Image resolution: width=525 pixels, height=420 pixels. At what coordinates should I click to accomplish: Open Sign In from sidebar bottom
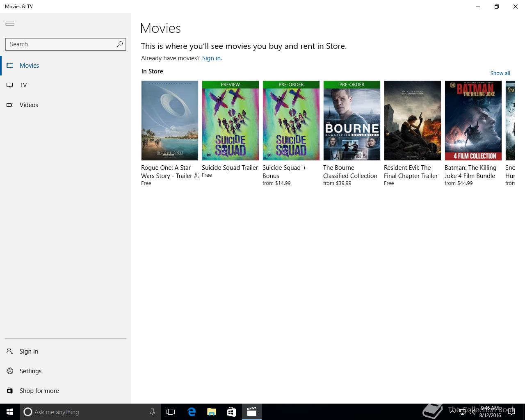pos(66,352)
